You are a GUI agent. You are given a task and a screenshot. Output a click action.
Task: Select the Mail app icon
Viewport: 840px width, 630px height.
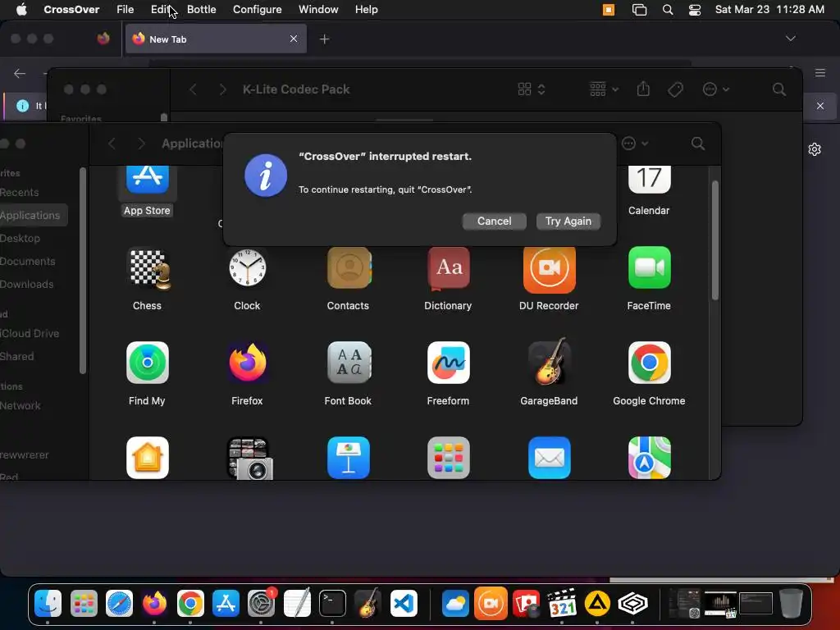pos(549,458)
